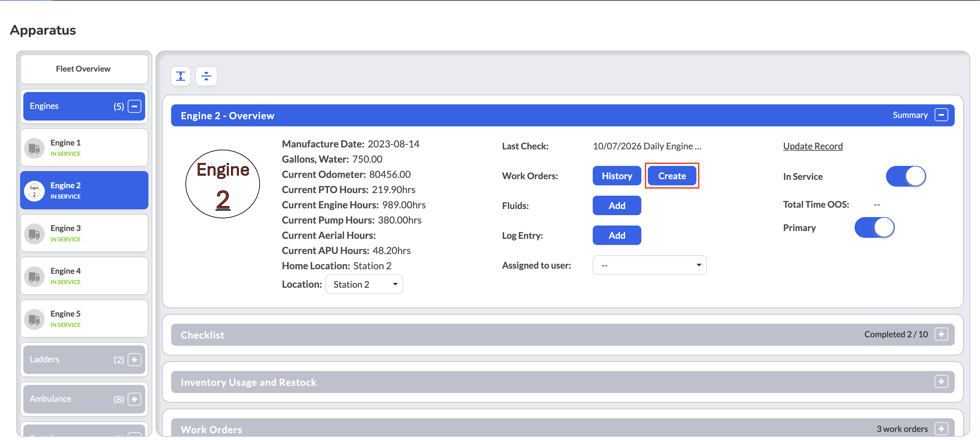
Task: Click the collapse all sections icon
Action: tap(206, 76)
